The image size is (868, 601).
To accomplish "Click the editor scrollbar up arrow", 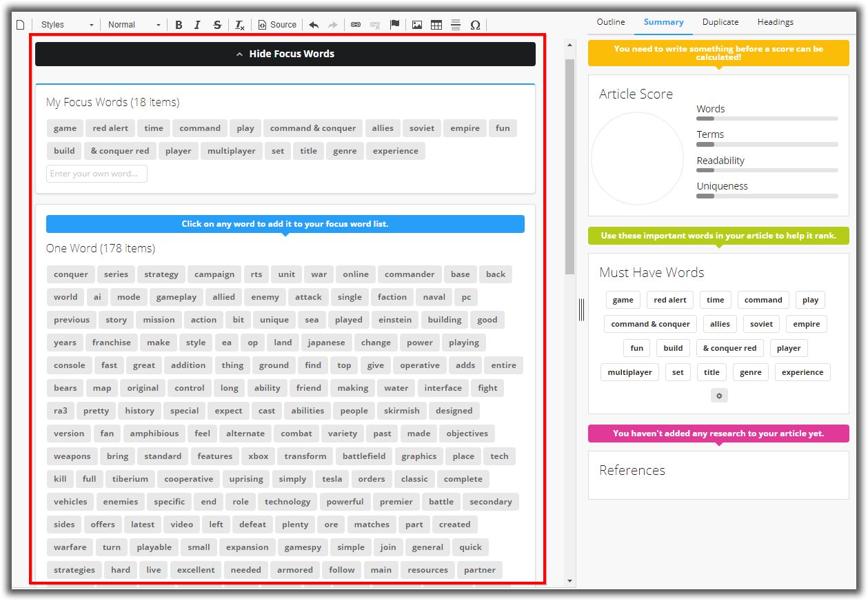I will [570, 45].
